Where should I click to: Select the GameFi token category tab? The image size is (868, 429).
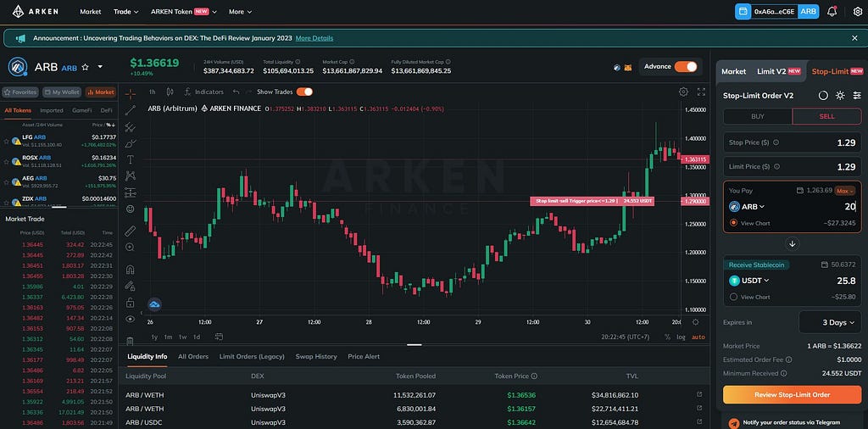82,110
